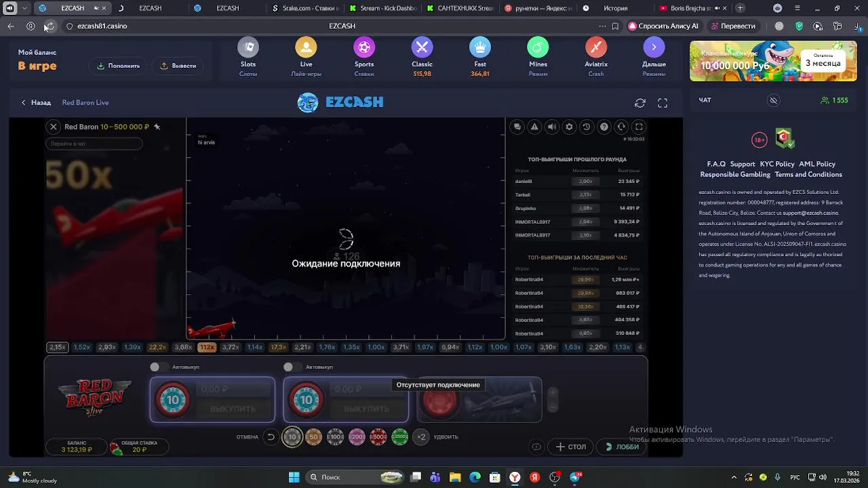Show more modes with Дальше arrow

654,47
